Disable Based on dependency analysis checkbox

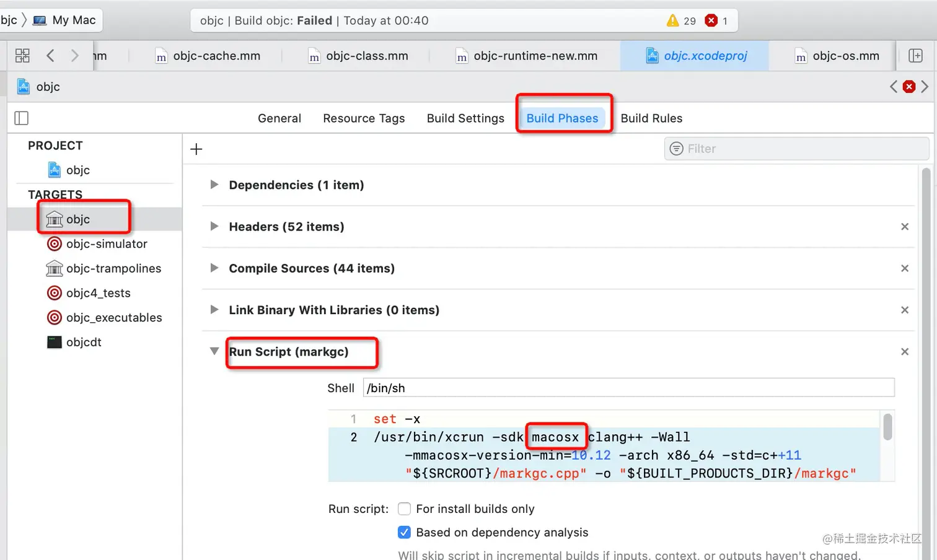coord(404,532)
